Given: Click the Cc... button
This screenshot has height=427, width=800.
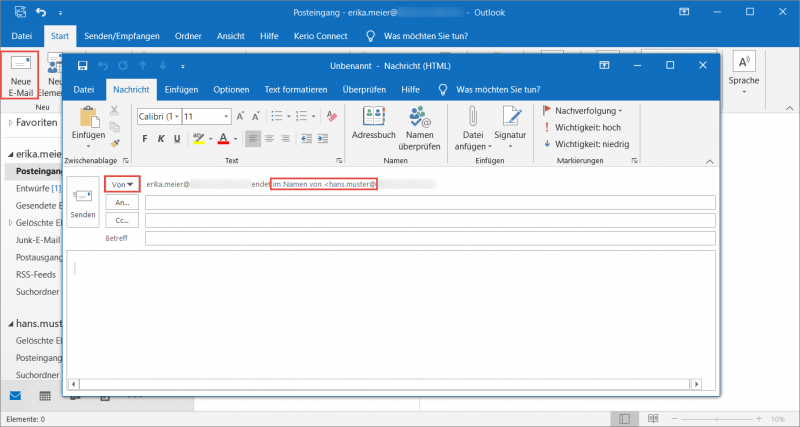Looking at the screenshot, I should coord(123,220).
